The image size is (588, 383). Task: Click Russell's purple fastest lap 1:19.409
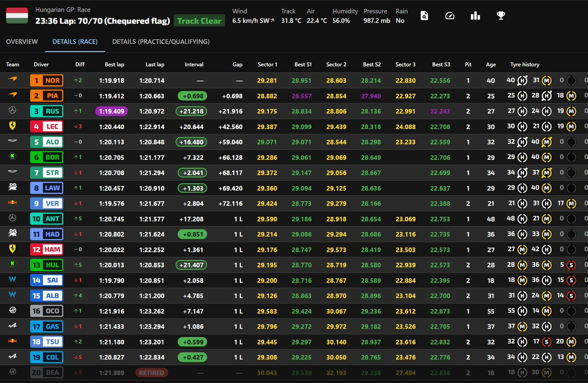[x=111, y=111]
